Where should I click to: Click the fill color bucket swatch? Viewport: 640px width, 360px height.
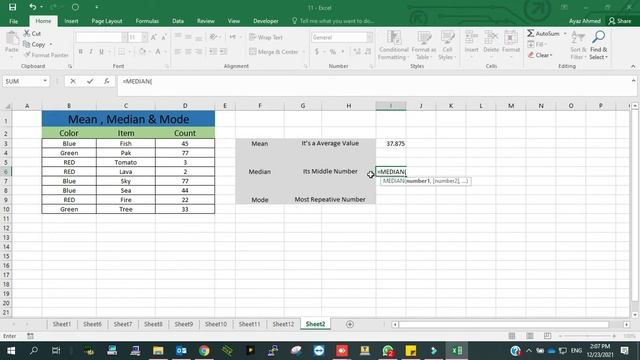(142, 51)
